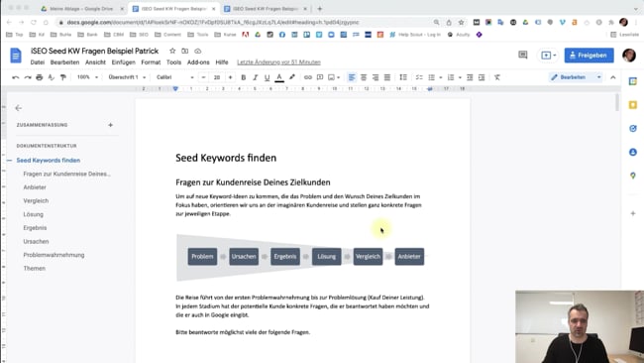The height and width of the screenshot is (363, 644).
Task: Insert a numbered list
Action: coord(451,77)
